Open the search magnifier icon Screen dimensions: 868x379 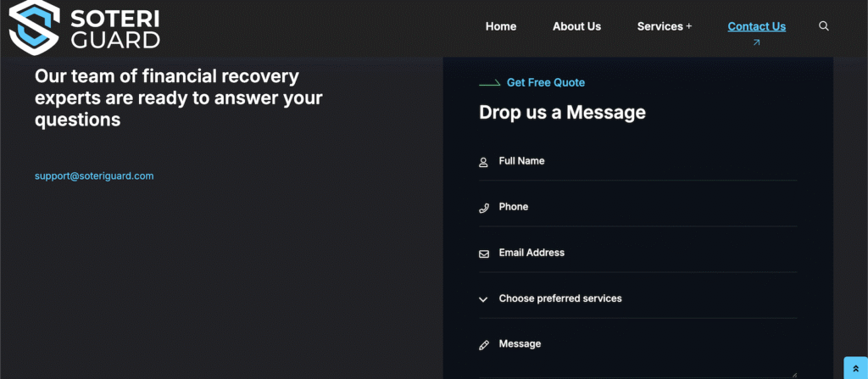click(x=823, y=26)
